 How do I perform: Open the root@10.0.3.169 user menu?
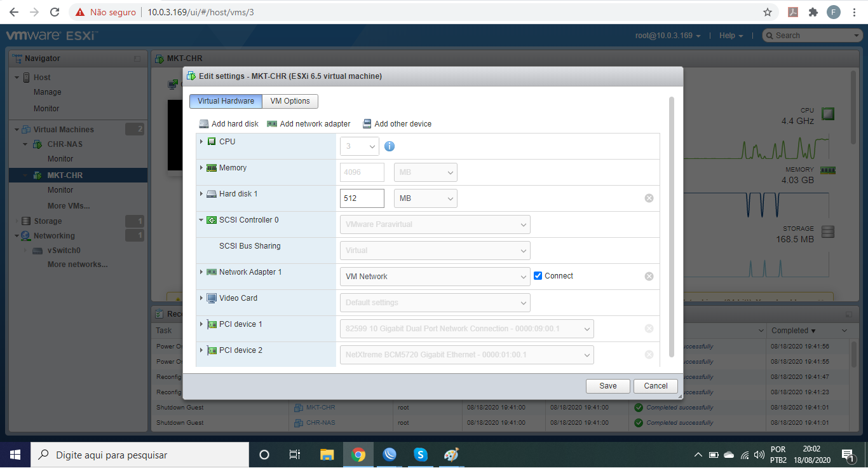(x=668, y=36)
